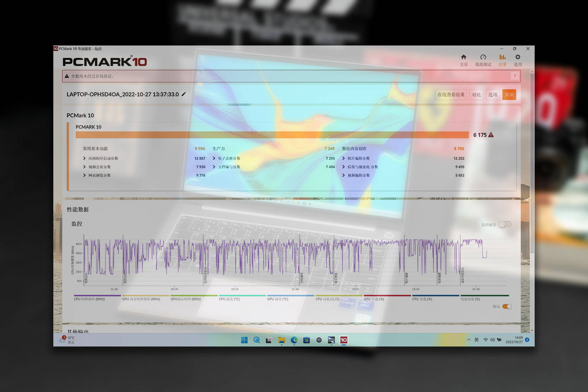The height and width of the screenshot is (392, 588).
Task: Open File Explorer from the taskbar
Action: click(281, 340)
